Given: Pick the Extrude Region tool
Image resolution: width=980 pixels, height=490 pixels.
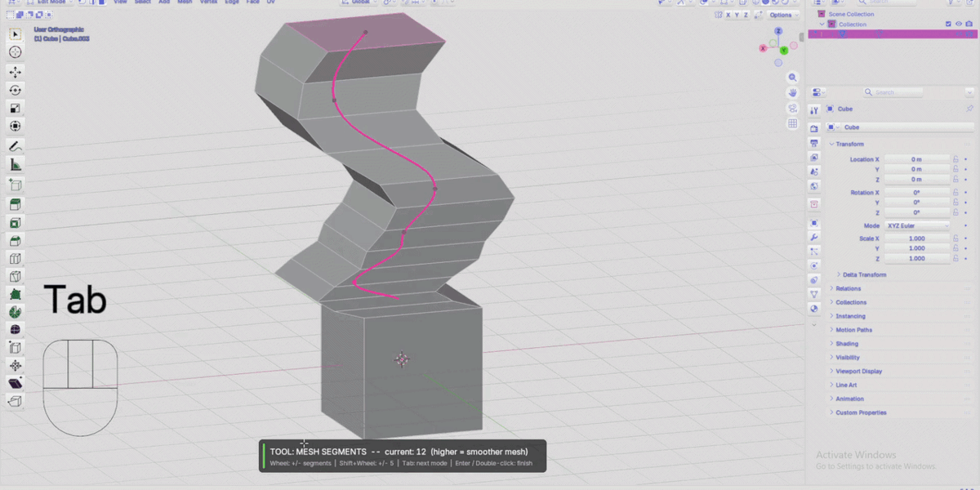Looking at the screenshot, I should coord(15,203).
